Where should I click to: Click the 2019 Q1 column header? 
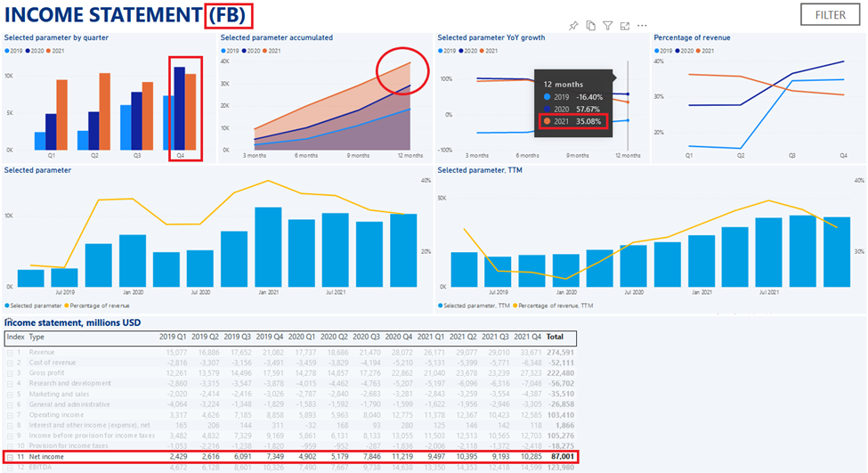click(173, 338)
